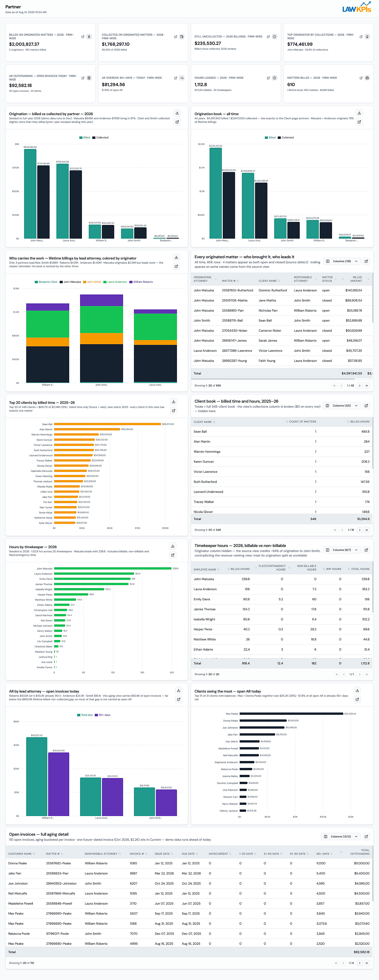Image resolution: width=379 pixels, height=980 pixels.
Task: Sort by Matter # in originated matter table
Action: tap(230, 281)
